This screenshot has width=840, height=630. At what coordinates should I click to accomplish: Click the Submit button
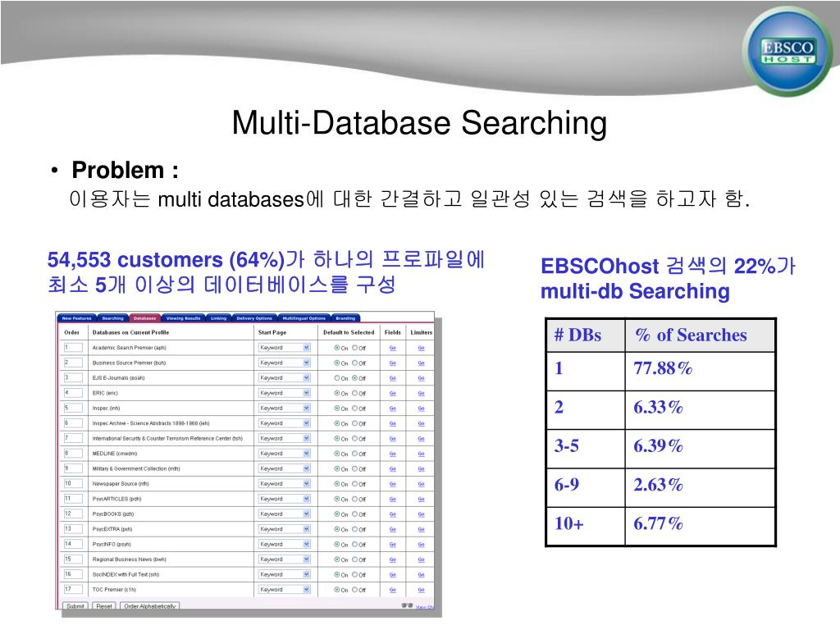pyautogui.click(x=75, y=606)
